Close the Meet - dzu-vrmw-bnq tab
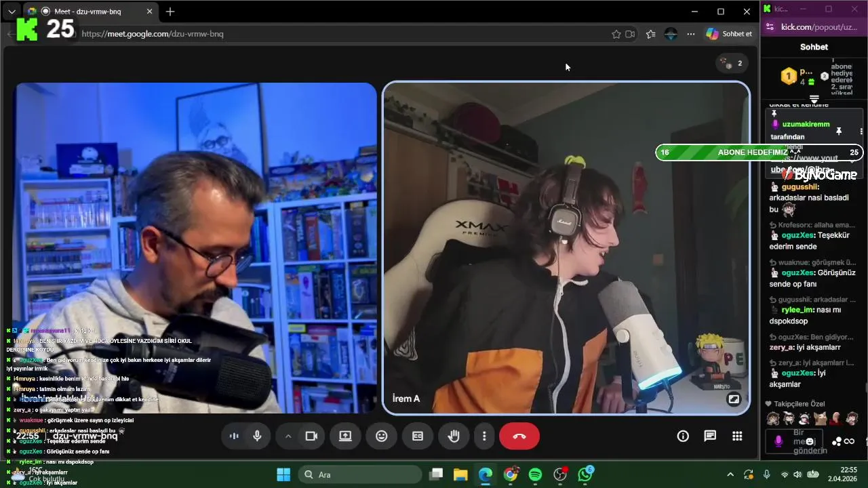 click(x=150, y=12)
